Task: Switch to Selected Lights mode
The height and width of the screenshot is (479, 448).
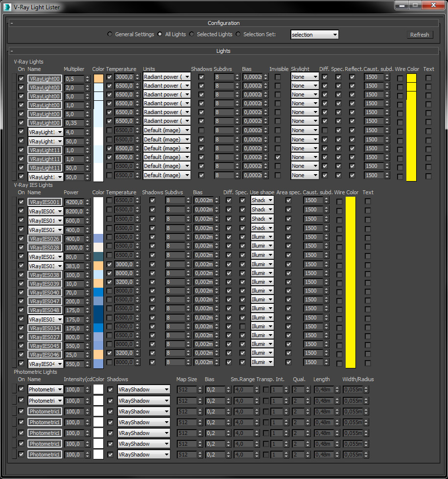Action: 191,34
